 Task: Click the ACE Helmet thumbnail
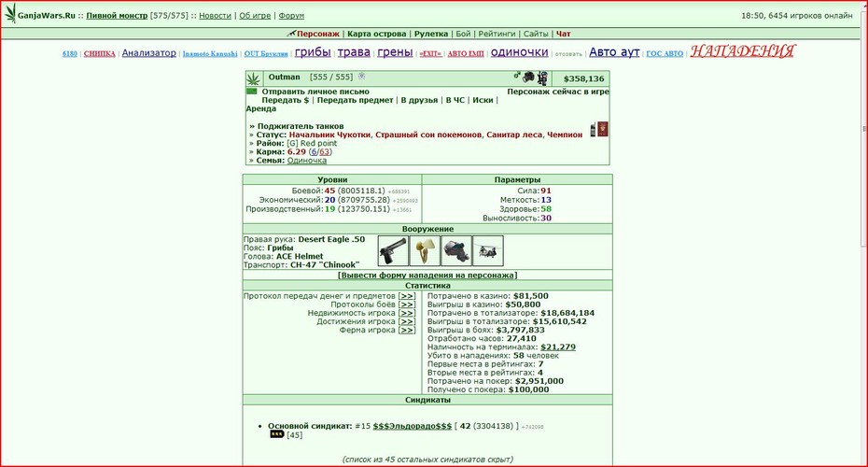click(456, 251)
